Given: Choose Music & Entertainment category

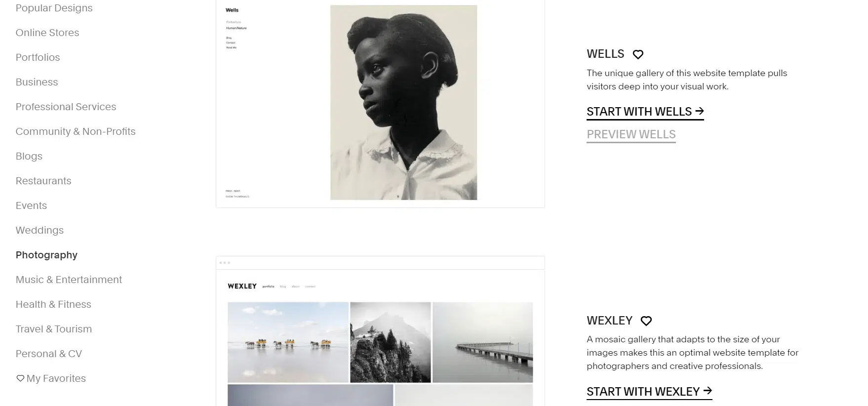Looking at the screenshot, I should pos(69,280).
